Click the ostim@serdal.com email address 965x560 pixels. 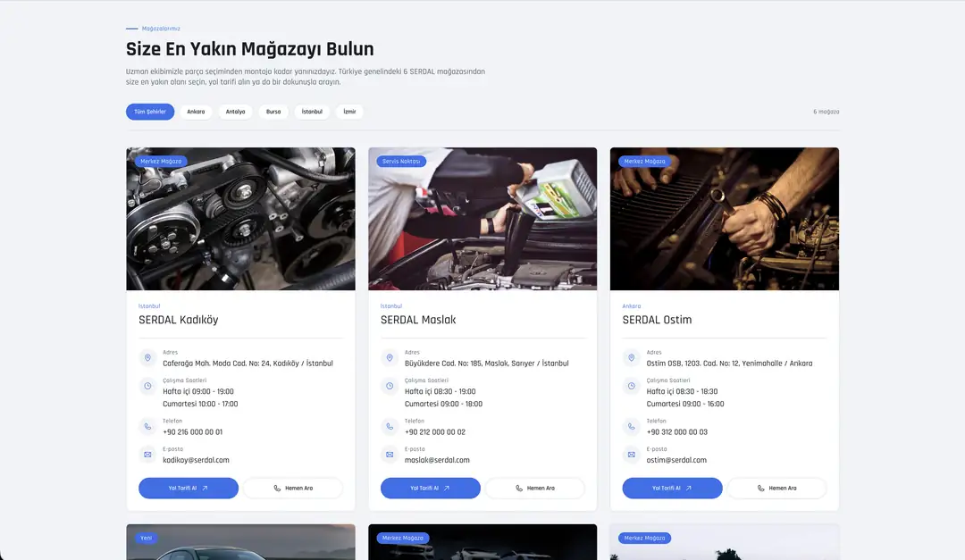tap(676, 460)
